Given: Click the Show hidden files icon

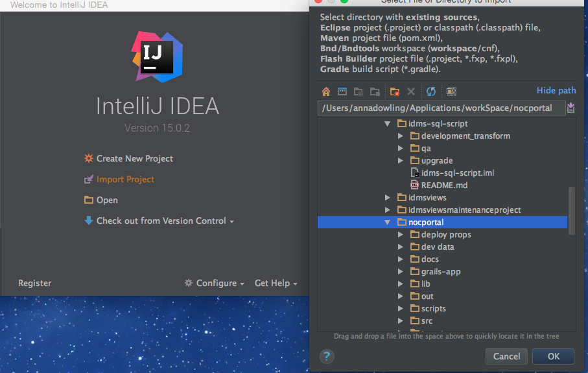Looking at the screenshot, I should click(451, 91).
